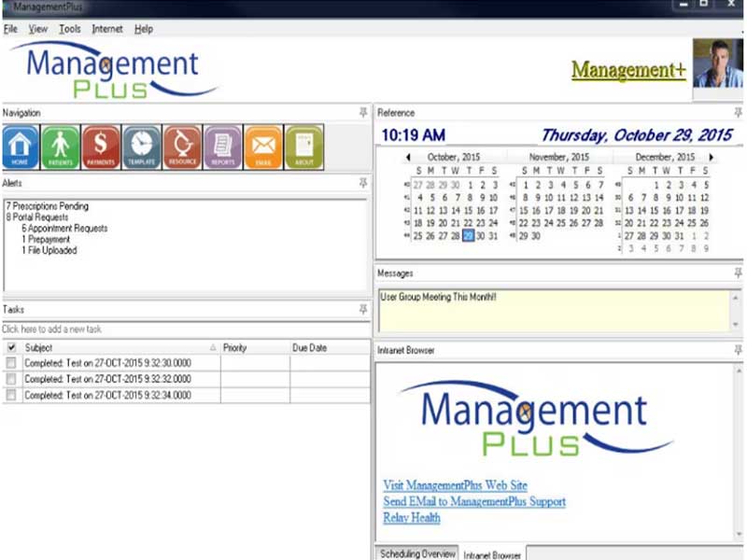Screen dimensions: 747x560
Task: Open Visit ManagementPlus Web Site link
Action: (x=455, y=485)
